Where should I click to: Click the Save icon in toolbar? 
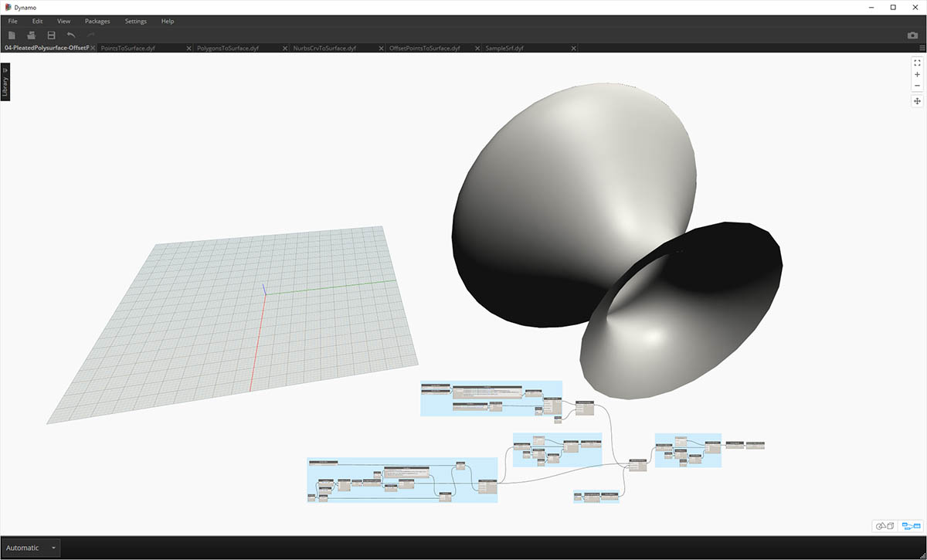(x=51, y=36)
